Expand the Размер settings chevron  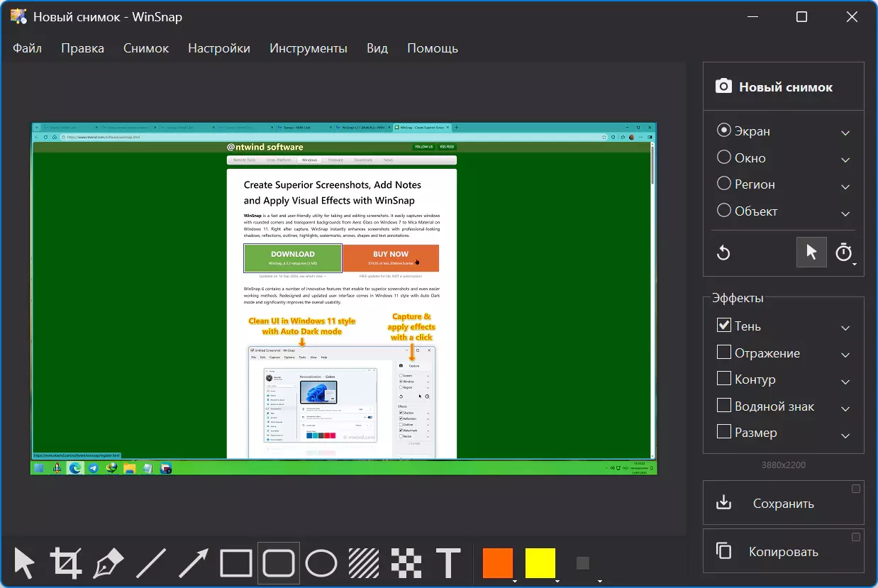(845, 436)
